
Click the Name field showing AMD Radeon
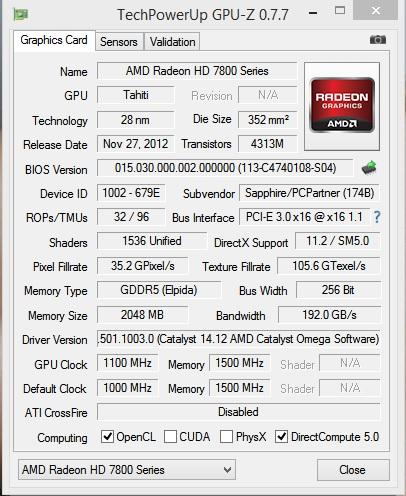[x=197, y=71]
